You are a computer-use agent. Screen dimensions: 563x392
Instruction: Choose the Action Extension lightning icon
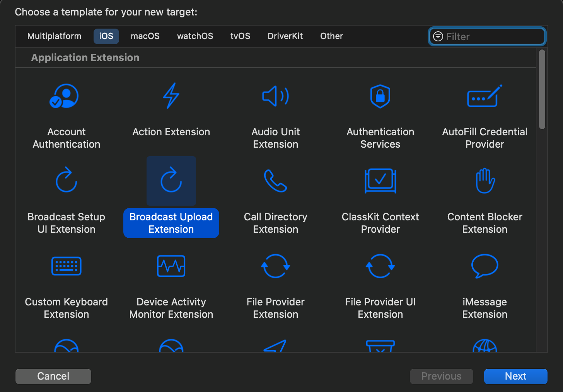click(171, 96)
